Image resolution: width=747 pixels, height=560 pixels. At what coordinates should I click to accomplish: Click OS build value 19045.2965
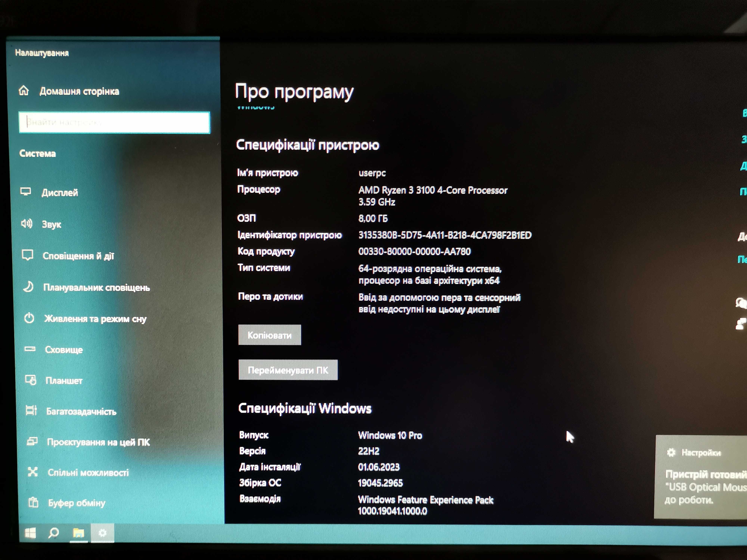[380, 483]
